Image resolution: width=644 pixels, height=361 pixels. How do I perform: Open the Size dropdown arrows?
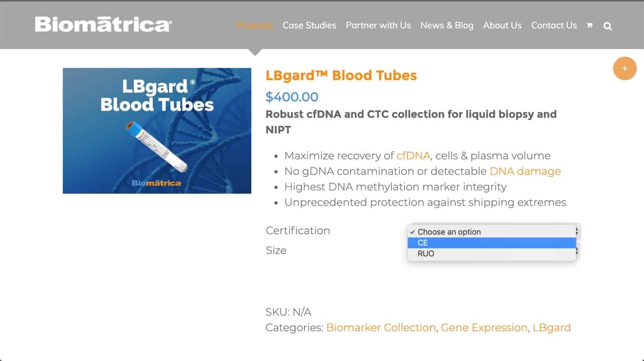(578, 252)
